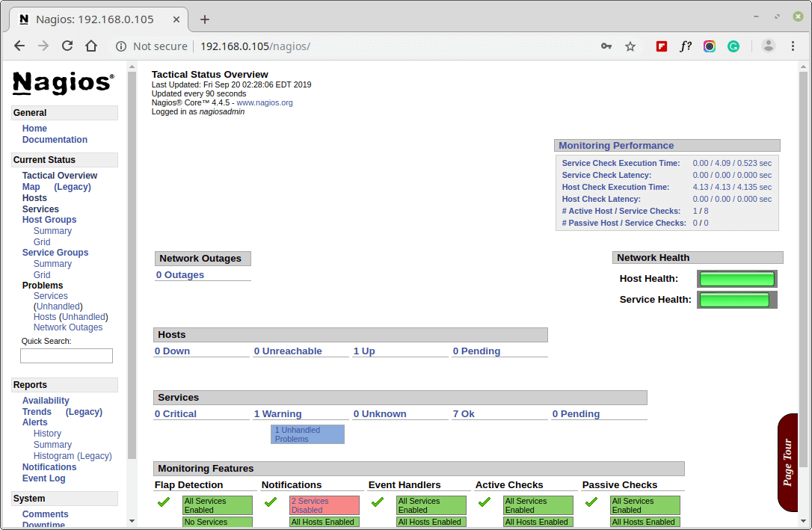Click the Host Health green bar
The image size is (812, 530).
click(x=736, y=279)
